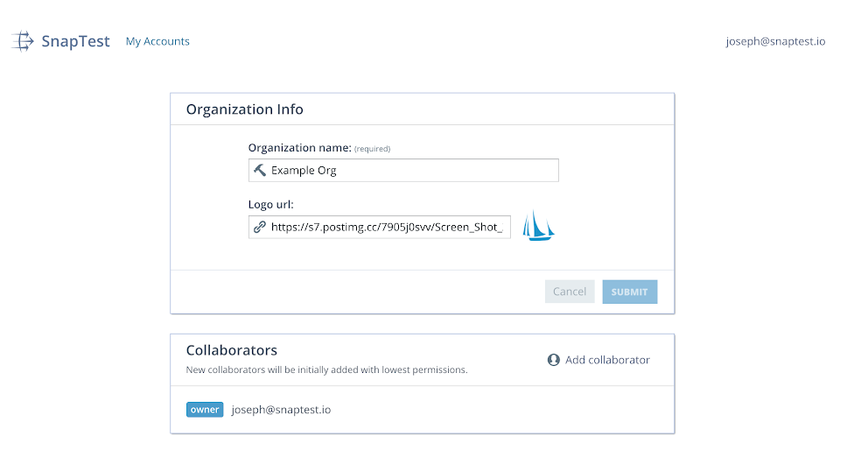Click the Organization name label
The image size is (868, 450).
click(299, 147)
